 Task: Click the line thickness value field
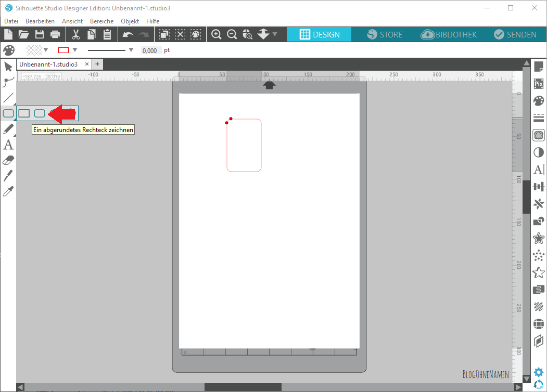point(150,50)
